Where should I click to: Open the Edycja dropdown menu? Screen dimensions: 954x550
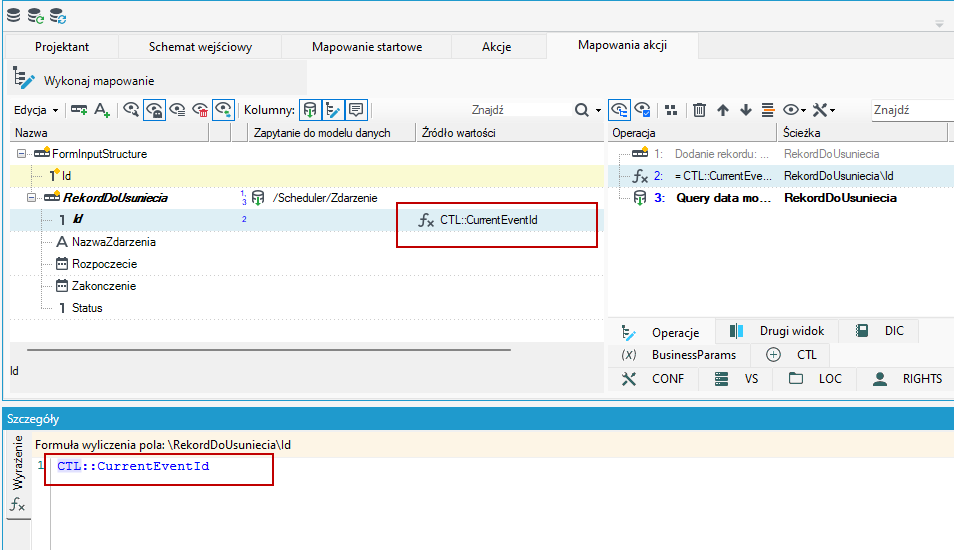click(37, 110)
